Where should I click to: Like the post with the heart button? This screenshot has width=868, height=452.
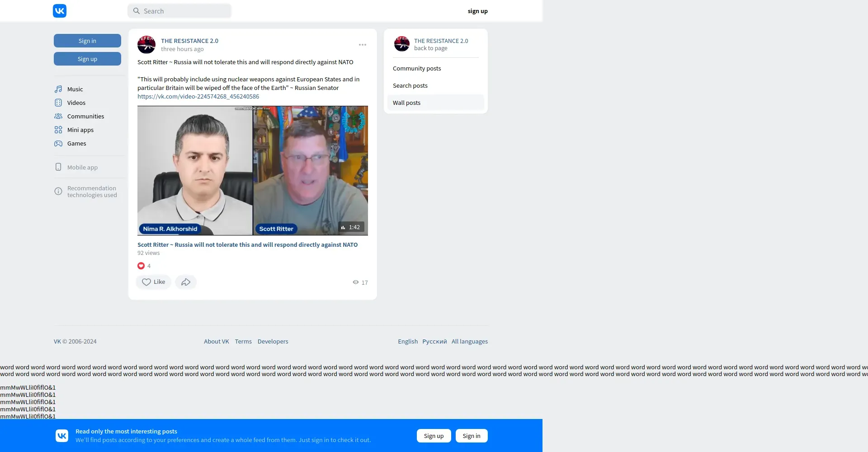pos(154,282)
